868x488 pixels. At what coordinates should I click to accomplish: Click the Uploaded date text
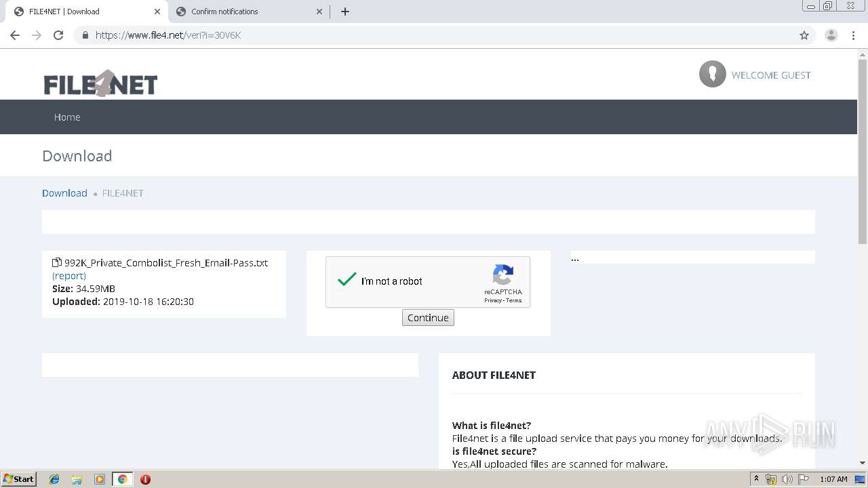(x=123, y=302)
